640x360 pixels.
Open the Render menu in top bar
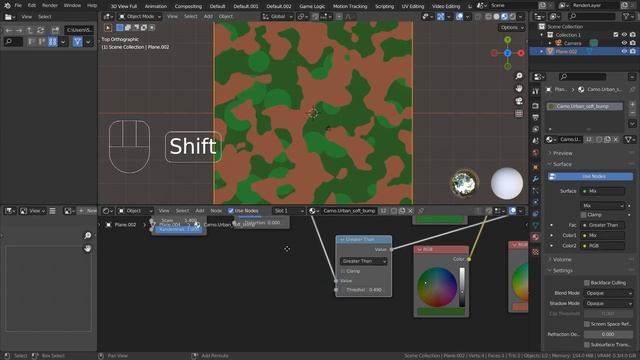[x=50, y=6]
